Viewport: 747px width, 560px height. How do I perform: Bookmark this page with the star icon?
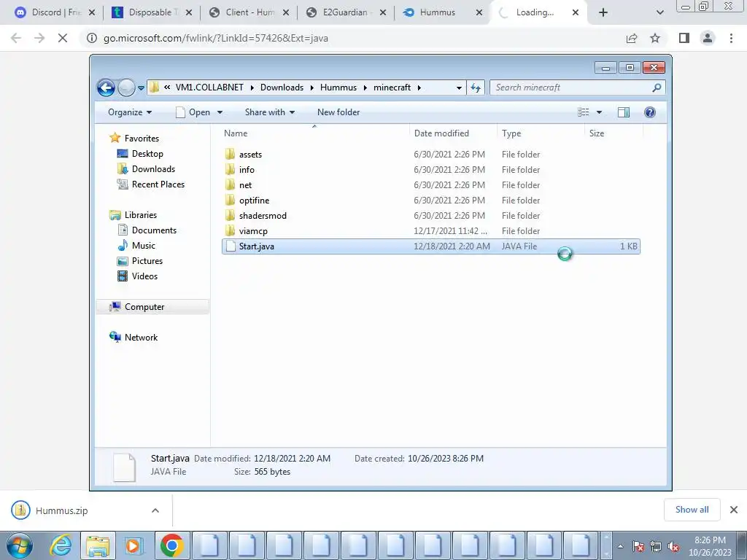click(655, 38)
